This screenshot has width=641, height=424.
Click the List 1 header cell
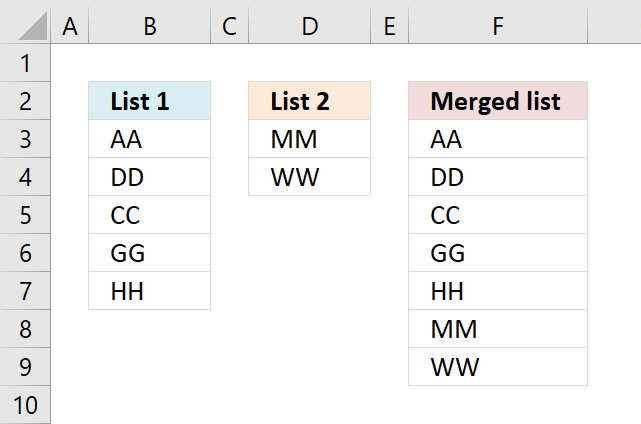[x=150, y=101]
